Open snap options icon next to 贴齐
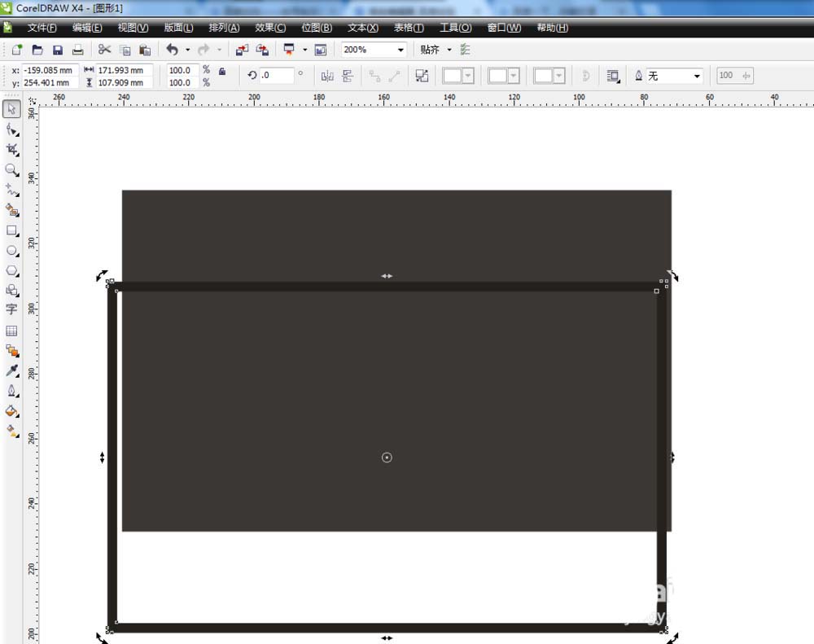This screenshot has width=814, height=644. [x=465, y=50]
